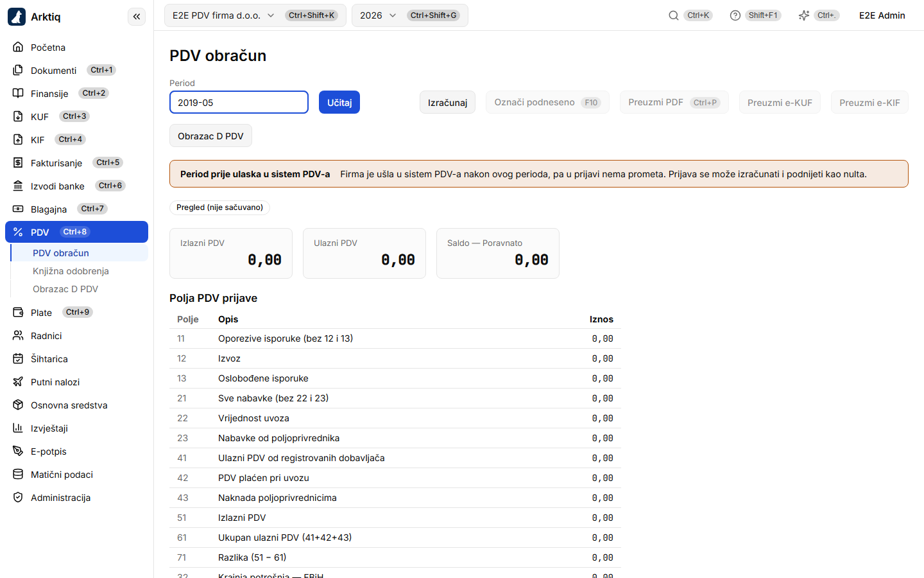
Task: Click the Blagajna cash icon
Action: [x=18, y=209]
